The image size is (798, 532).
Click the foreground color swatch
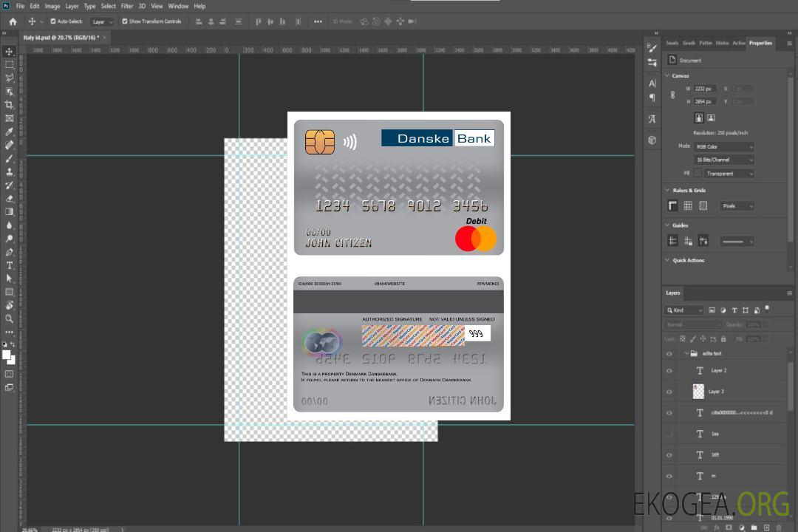pos(7,355)
